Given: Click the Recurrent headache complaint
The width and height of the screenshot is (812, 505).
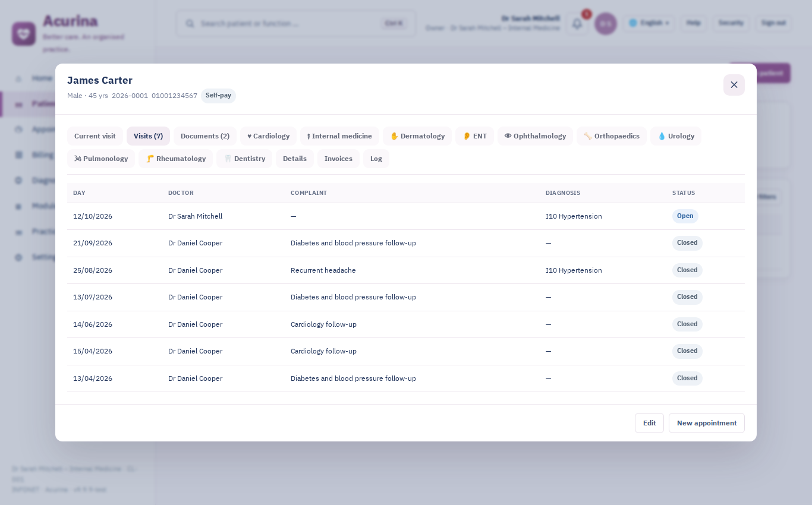Looking at the screenshot, I should [x=323, y=270].
